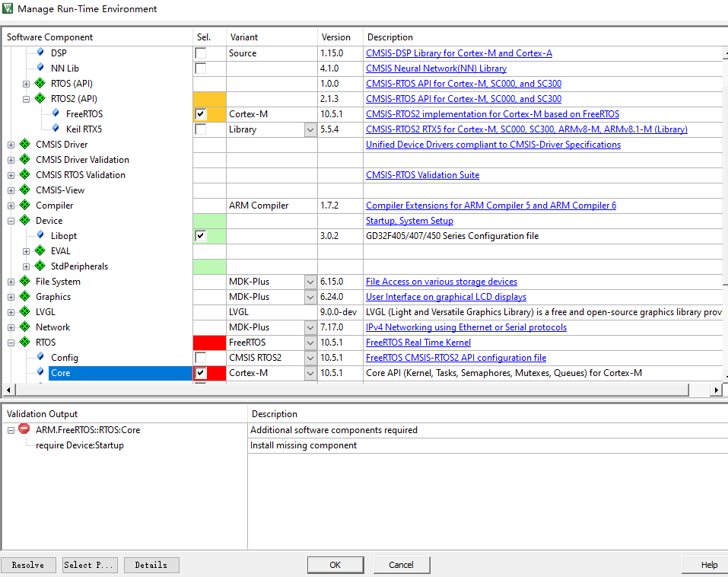Click the RTOS2 (API) green group icon
728x577 pixels.
coord(40,98)
